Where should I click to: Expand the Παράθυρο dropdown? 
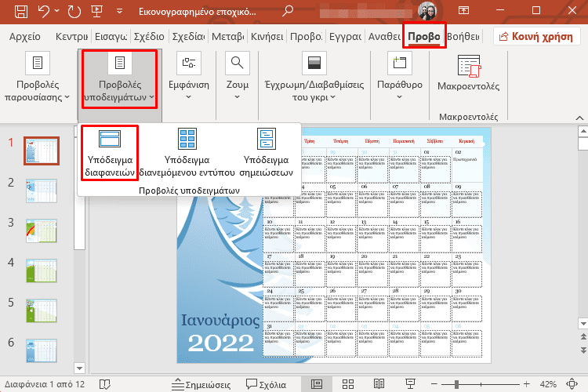tap(399, 77)
